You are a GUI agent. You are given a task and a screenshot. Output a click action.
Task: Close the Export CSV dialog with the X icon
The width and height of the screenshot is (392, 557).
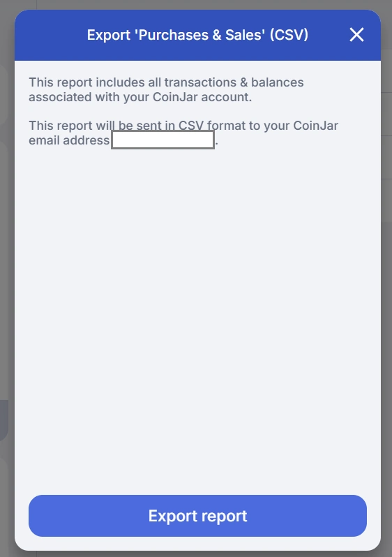356,35
